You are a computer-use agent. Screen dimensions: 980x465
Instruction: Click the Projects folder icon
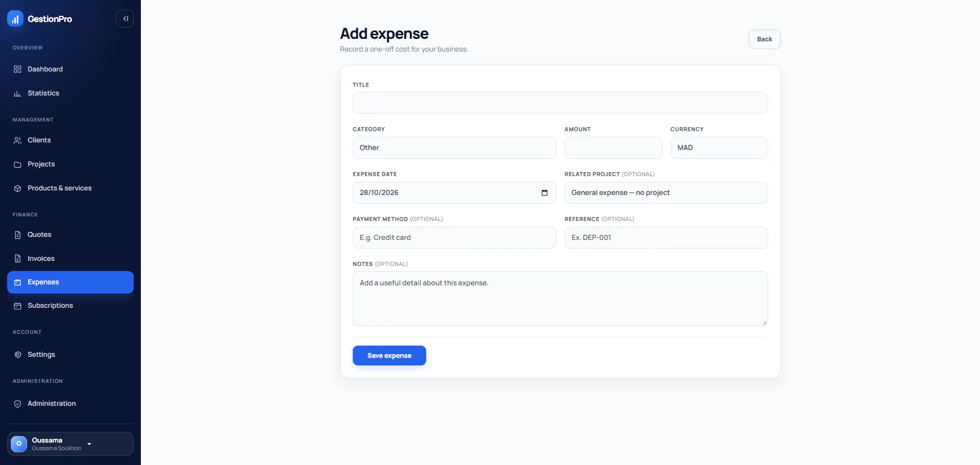click(x=17, y=164)
